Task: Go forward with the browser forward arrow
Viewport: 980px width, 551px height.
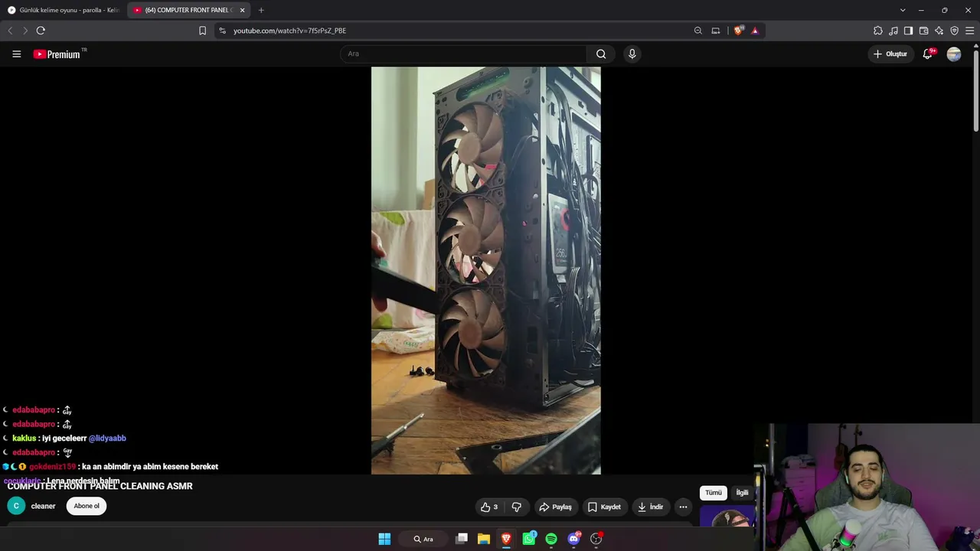Action: point(24,31)
